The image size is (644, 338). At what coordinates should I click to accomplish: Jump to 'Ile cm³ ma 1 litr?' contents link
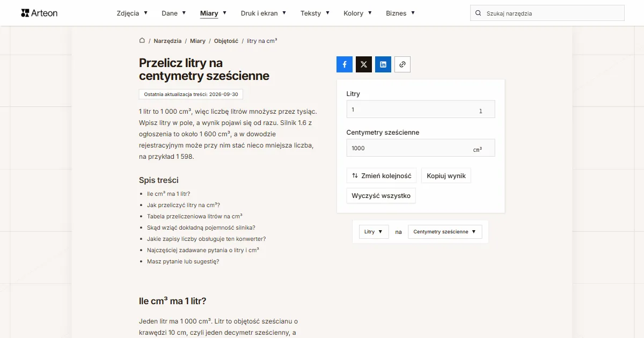click(169, 194)
